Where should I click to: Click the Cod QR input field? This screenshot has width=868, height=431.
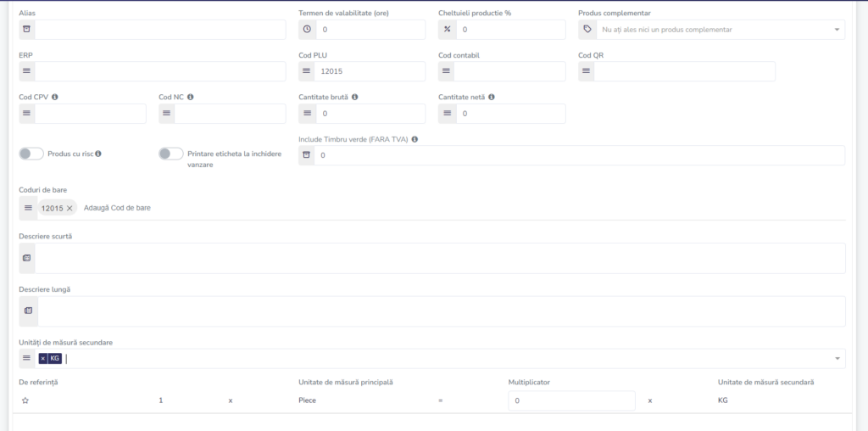(684, 71)
